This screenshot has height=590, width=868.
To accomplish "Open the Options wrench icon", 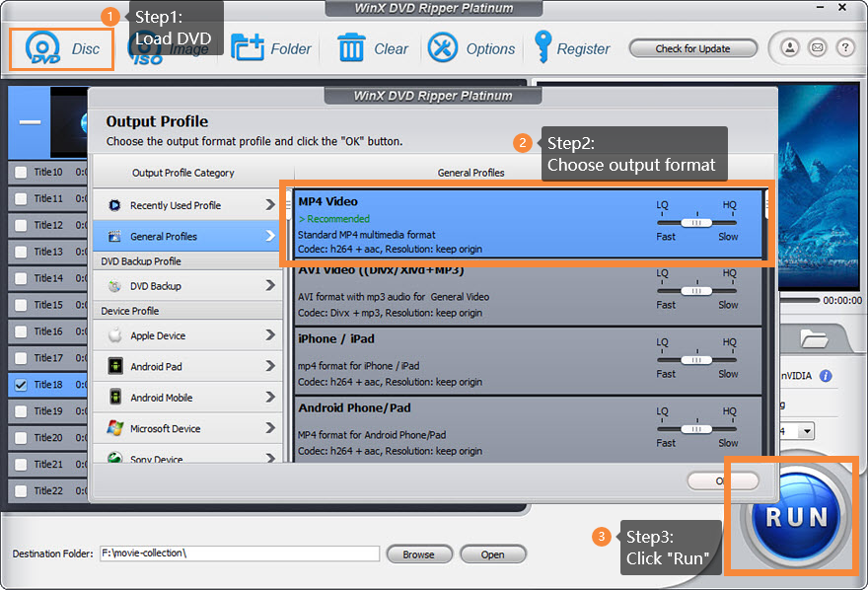I will point(443,47).
